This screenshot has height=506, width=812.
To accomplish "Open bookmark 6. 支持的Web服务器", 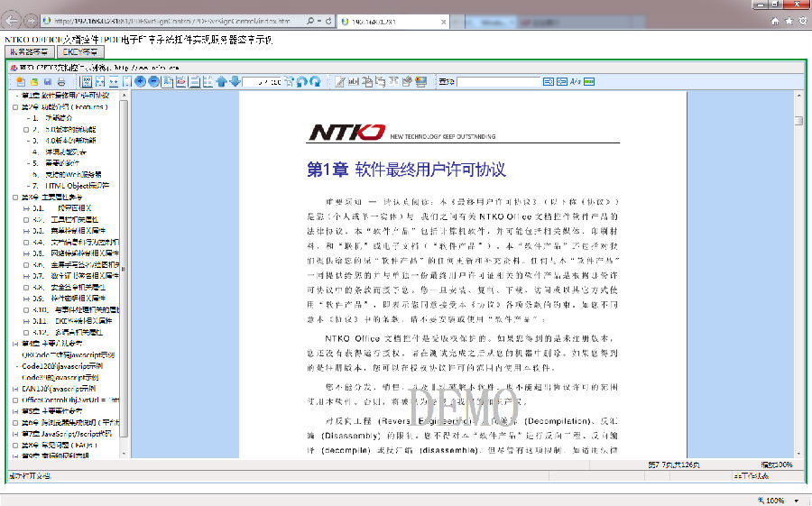I will [67, 175].
